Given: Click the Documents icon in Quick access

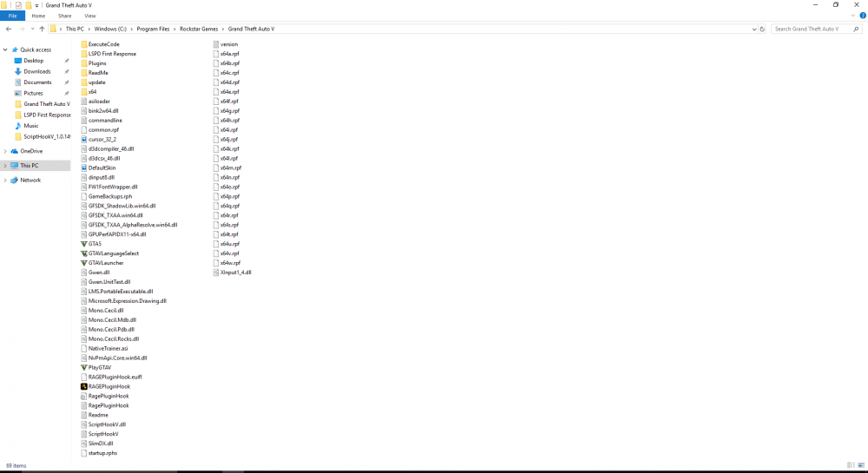Looking at the screenshot, I should coord(18,82).
